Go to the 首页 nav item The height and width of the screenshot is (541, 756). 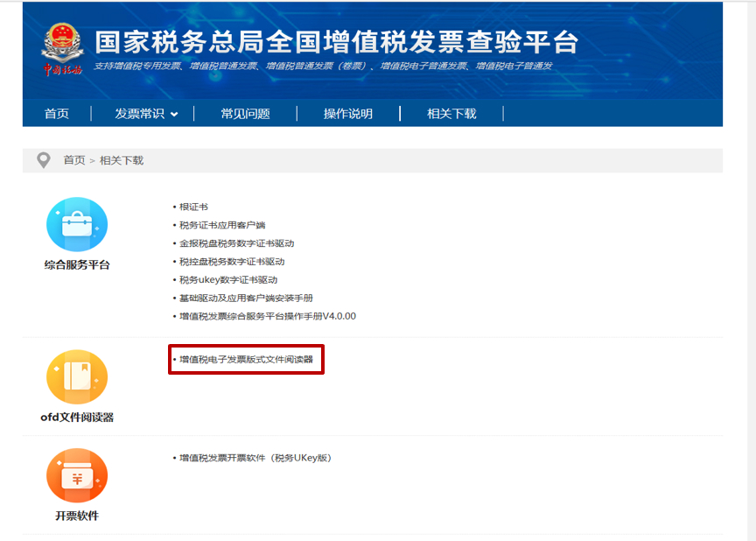(x=57, y=114)
